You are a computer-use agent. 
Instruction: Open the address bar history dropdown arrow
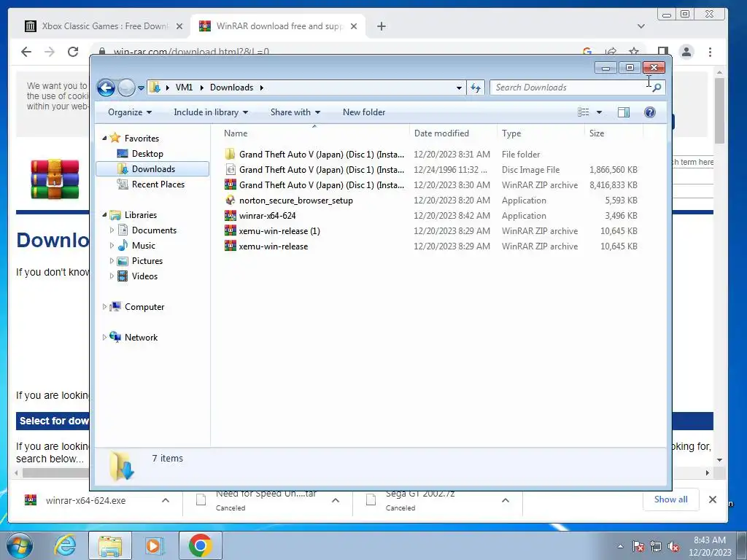point(459,87)
